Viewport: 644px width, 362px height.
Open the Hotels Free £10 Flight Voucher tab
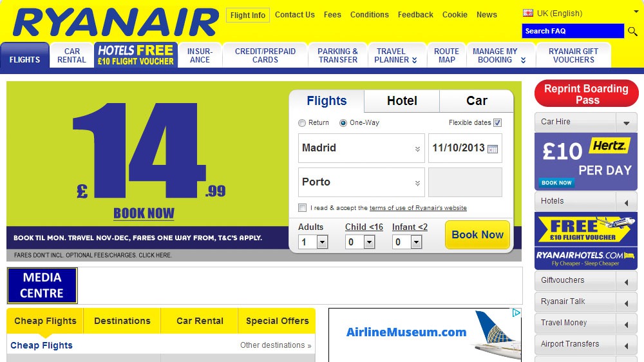[135, 55]
